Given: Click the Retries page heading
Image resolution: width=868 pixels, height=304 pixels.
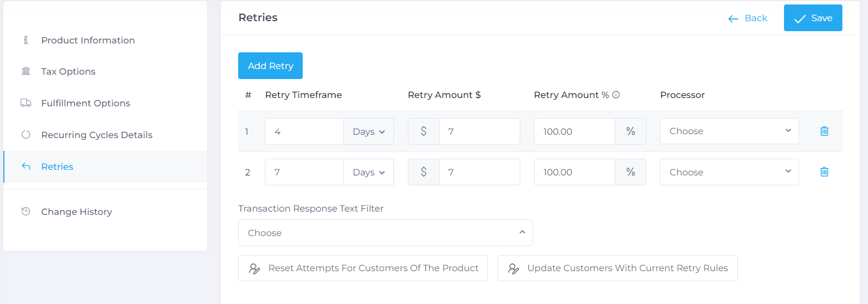Looking at the screenshot, I should (258, 18).
